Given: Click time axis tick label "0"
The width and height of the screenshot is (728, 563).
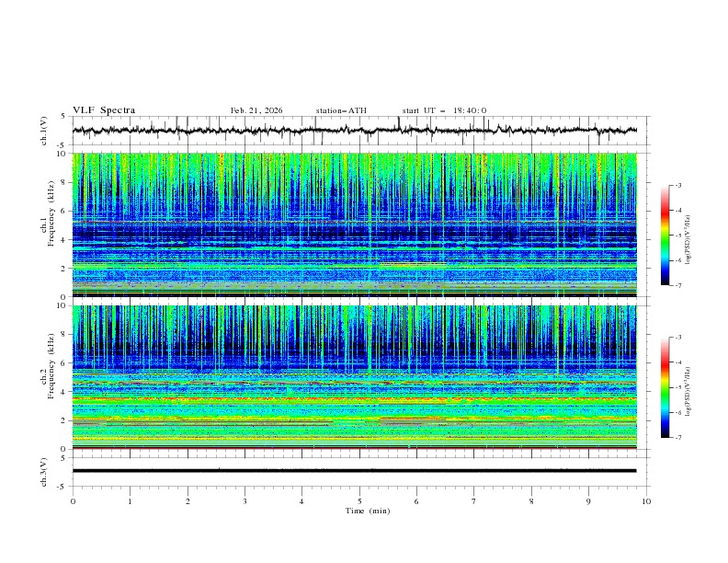Looking at the screenshot, I should coord(73,501).
